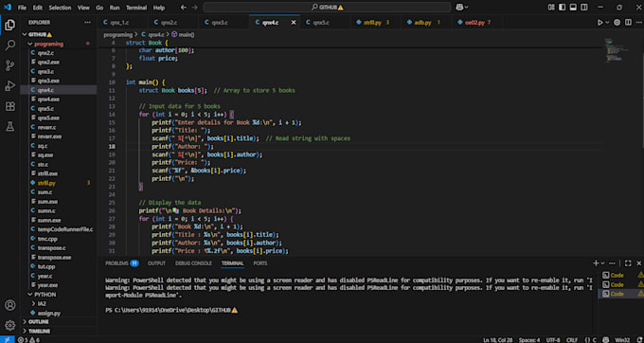Switch to the PORTS panel tab
644x343 pixels.
tap(260, 263)
